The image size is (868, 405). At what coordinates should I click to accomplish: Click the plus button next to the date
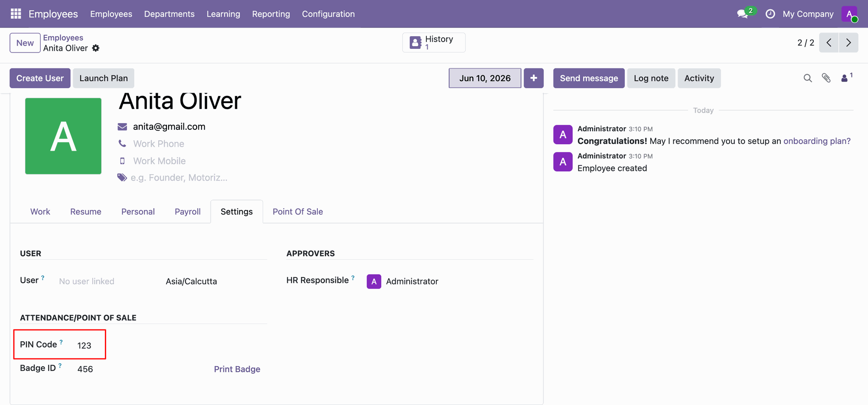coord(533,78)
